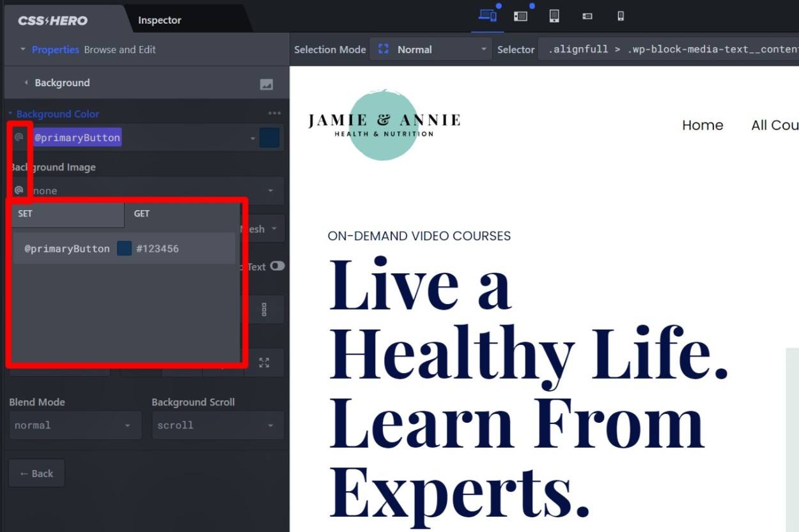
Task: Switch to the portrait phone device view icon
Action: click(x=621, y=16)
